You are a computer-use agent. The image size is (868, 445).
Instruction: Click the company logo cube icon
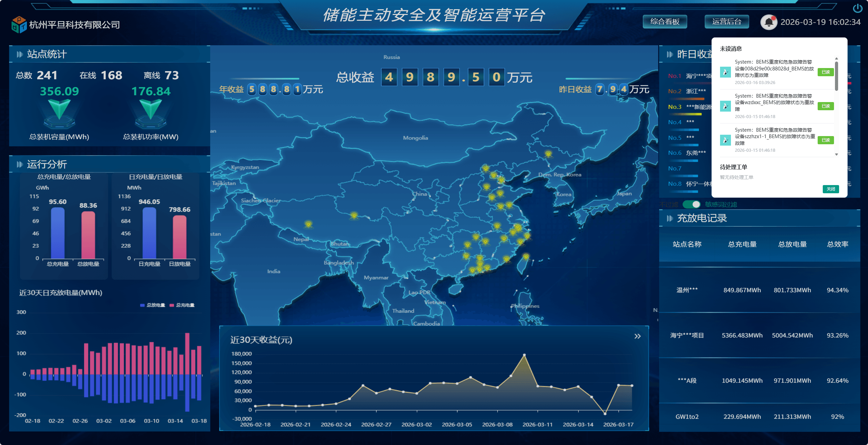[19, 25]
